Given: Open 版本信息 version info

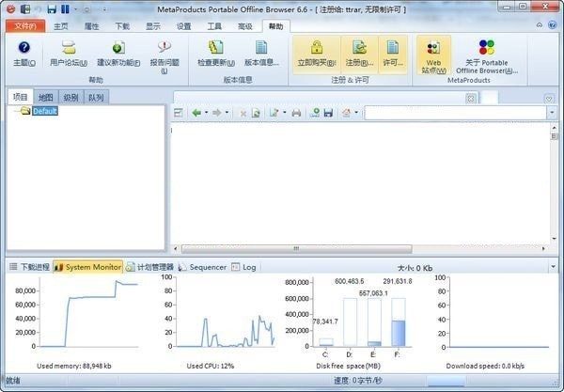Looking at the screenshot, I should (x=261, y=54).
